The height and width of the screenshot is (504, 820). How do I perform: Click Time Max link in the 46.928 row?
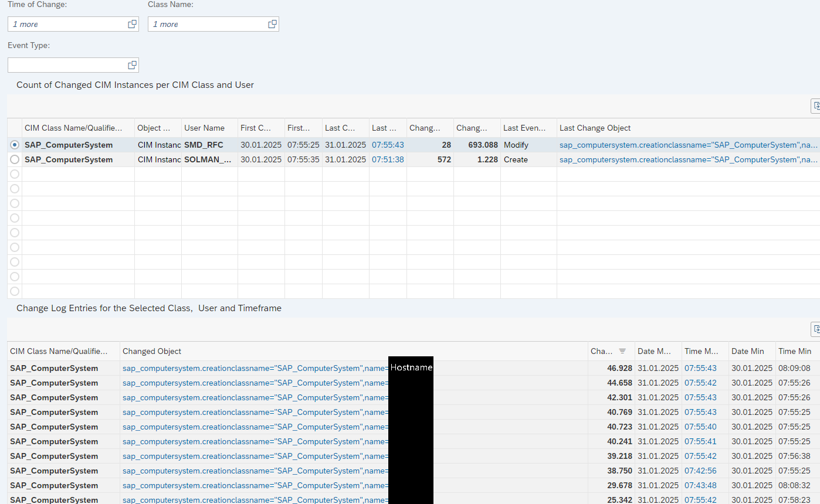700,368
